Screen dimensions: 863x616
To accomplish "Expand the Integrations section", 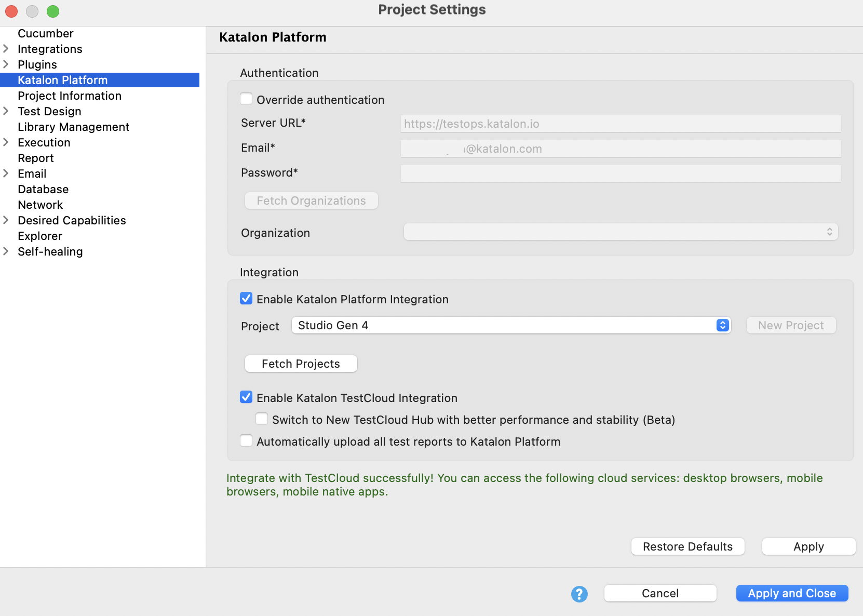I will pos(6,49).
